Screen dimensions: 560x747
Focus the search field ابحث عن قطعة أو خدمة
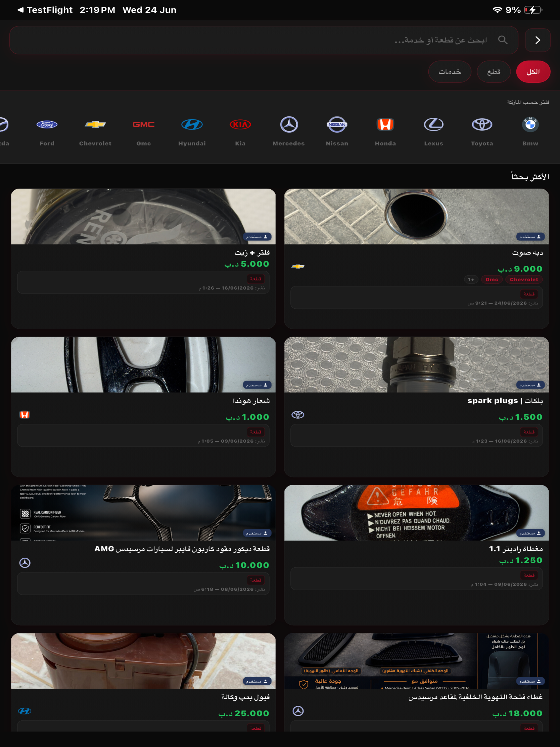pos(264,40)
